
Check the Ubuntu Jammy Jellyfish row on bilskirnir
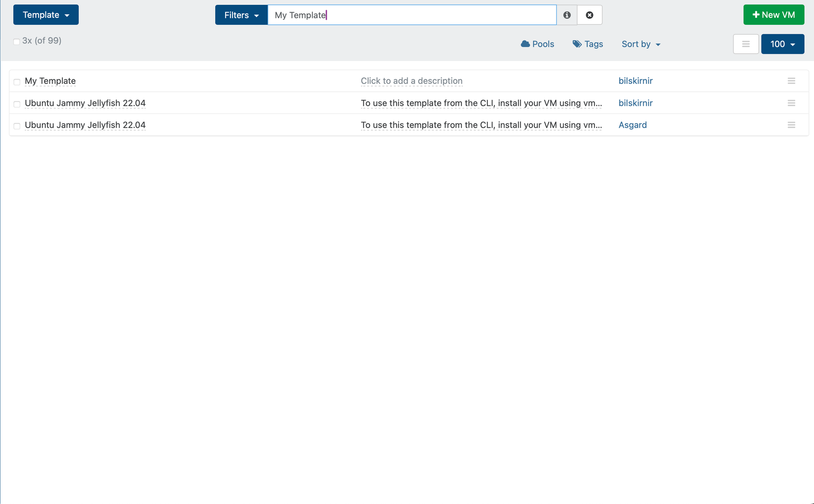[x=17, y=104]
